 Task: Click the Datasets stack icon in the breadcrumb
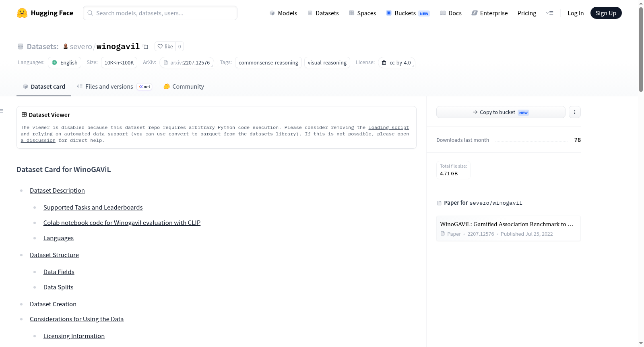tap(21, 47)
